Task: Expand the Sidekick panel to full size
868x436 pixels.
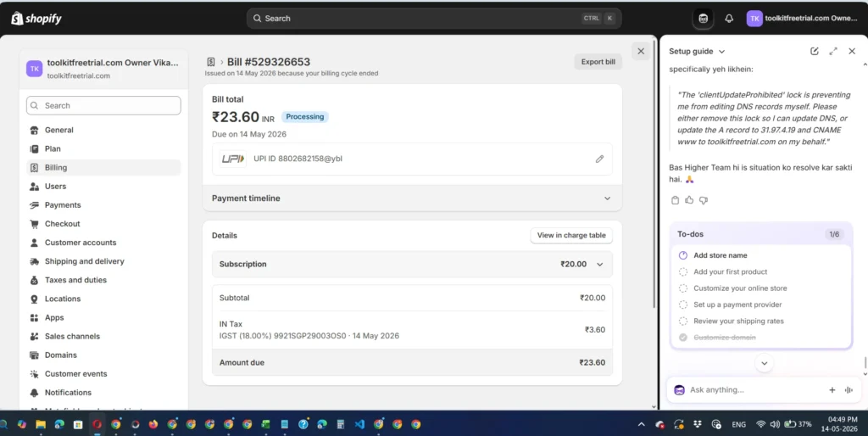Action: pos(833,51)
